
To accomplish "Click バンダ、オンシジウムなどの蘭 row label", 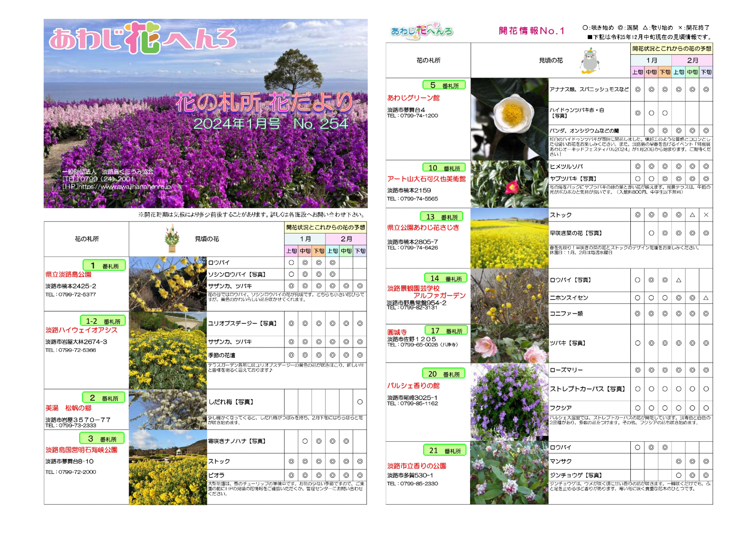I will pos(584,131).
